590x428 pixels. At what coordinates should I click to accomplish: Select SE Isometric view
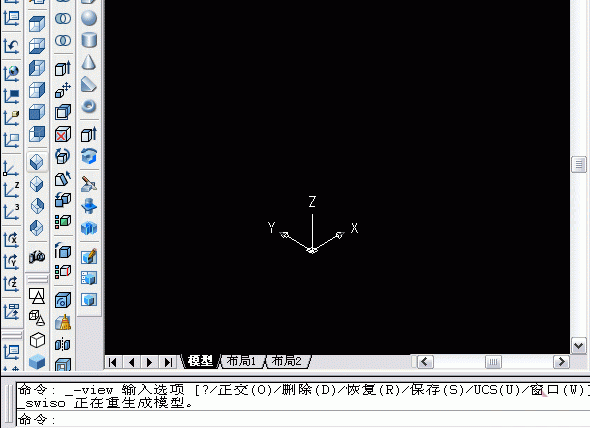point(37,184)
